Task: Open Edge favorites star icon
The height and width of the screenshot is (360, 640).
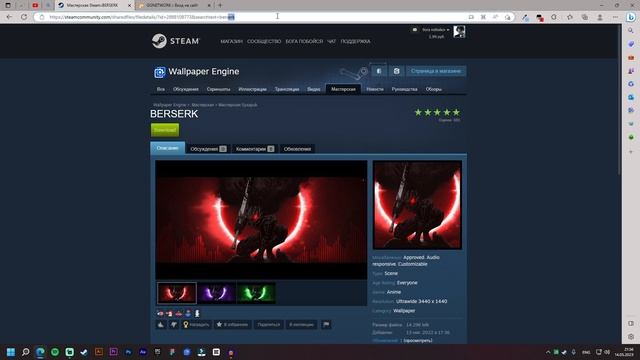Action: point(570,17)
